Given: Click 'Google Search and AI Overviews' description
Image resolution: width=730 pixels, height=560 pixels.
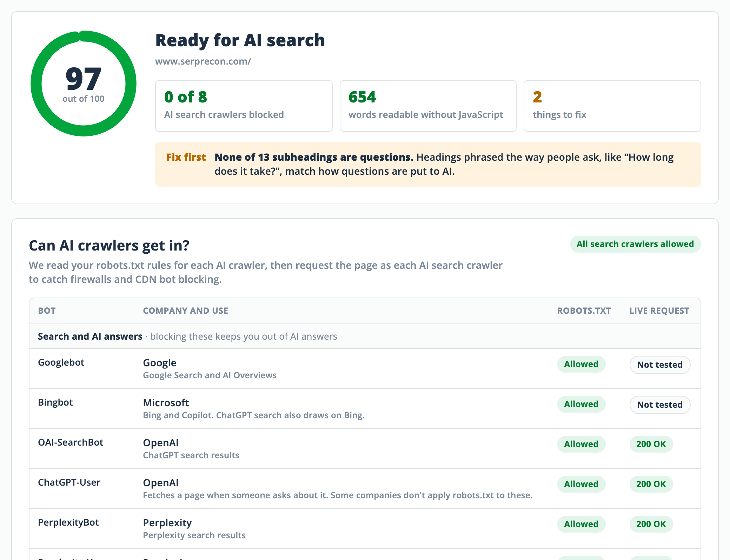Looking at the screenshot, I should click(x=210, y=375).
